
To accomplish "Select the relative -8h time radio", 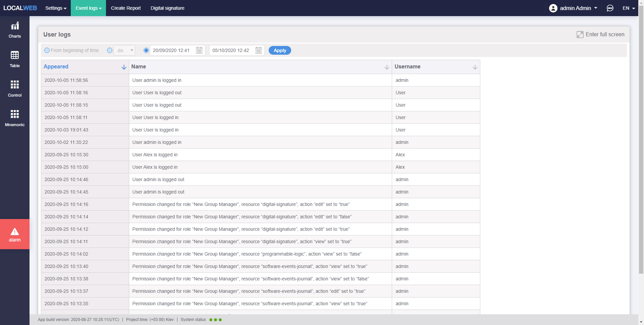I will (110, 50).
